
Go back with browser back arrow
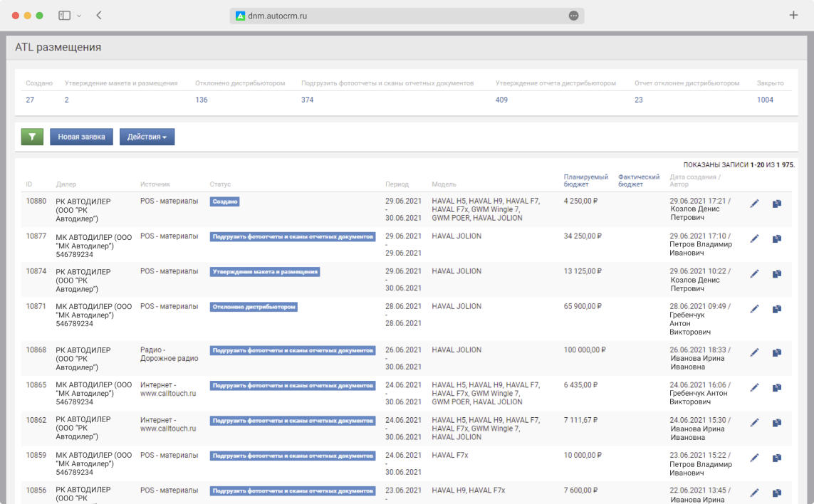point(98,15)
